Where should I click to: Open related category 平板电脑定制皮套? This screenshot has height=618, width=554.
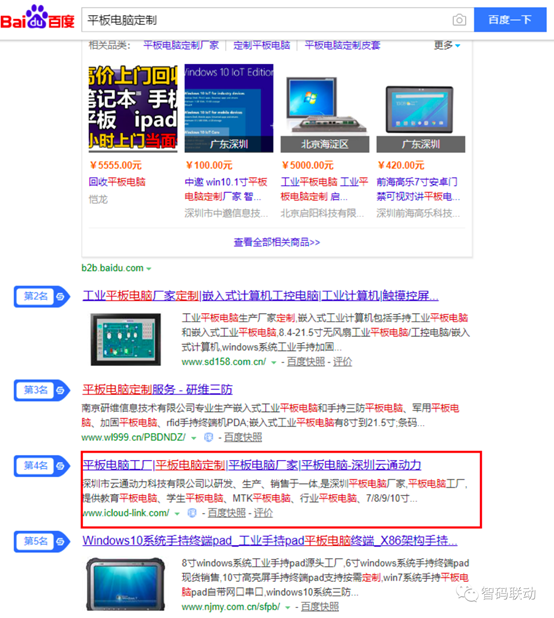(x=342, y=45)
